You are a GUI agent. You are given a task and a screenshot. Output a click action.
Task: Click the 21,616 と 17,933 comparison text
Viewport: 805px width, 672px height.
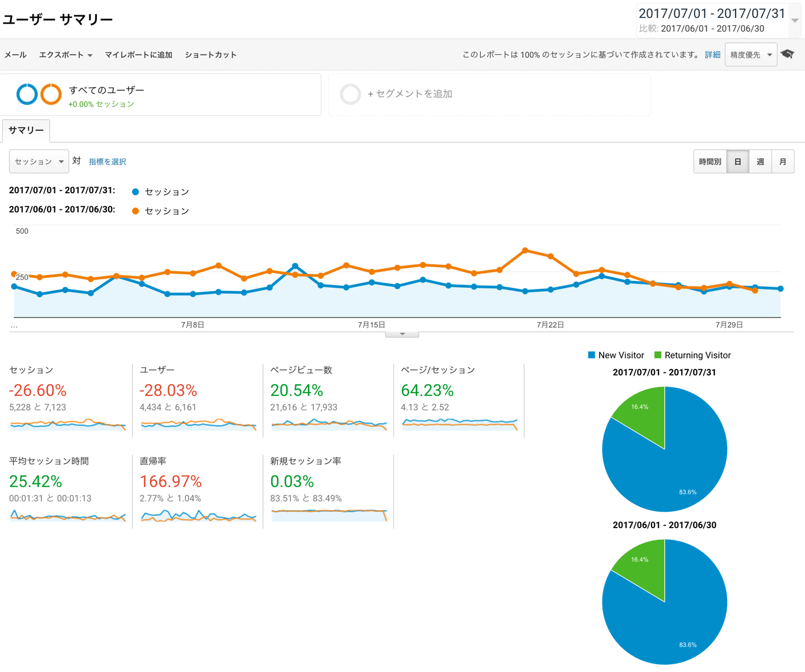304,407
